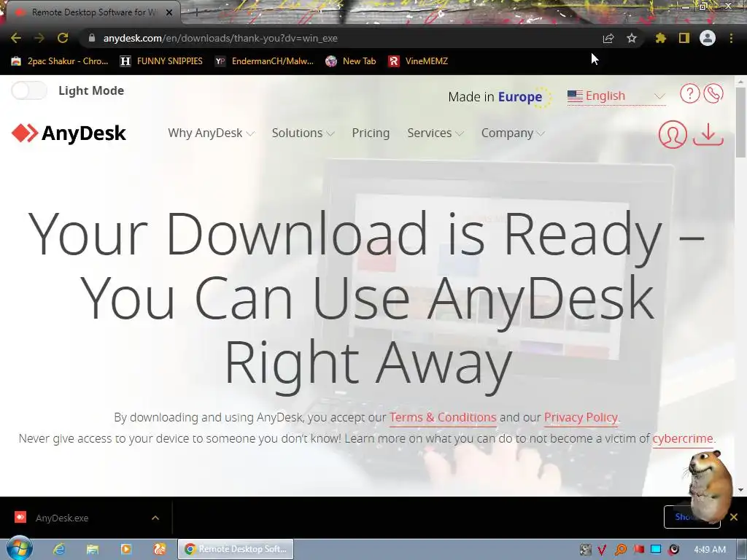The width and height of the screenshot is (747, 560).
Task: Open the English language dropdown
Action: coord(616,96)
